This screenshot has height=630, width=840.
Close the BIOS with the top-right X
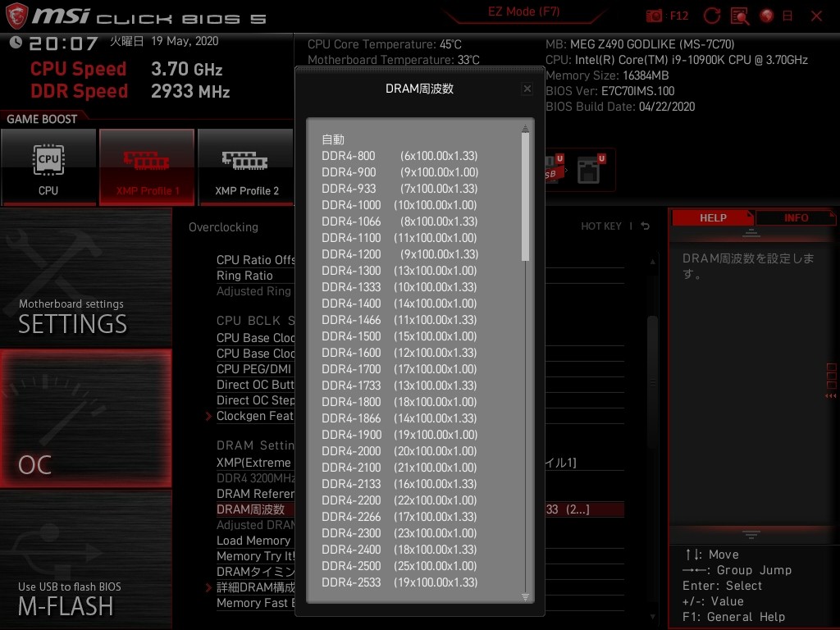pyautogui.click(x=816, y=16)
